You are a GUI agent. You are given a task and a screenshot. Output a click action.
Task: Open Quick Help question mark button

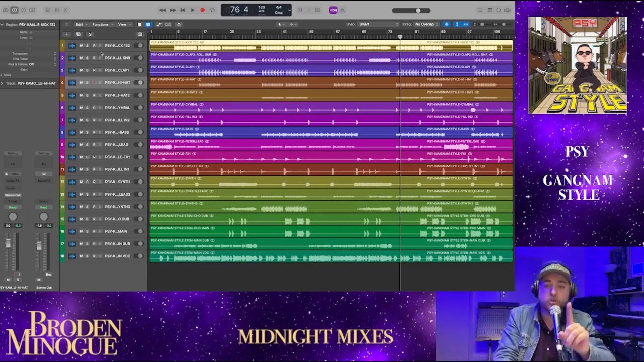point(23,10)
